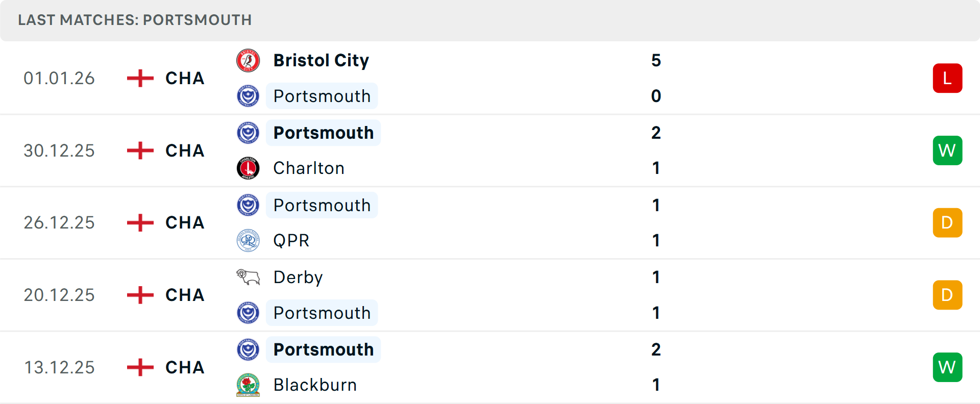Click the Blackburn Rovers club crest
The image size is (980, 404).
click(x=248, y=385)
